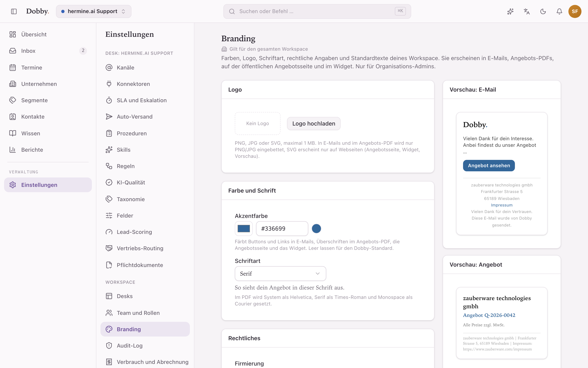Click the Regeln workflow icon

(109, 166)
